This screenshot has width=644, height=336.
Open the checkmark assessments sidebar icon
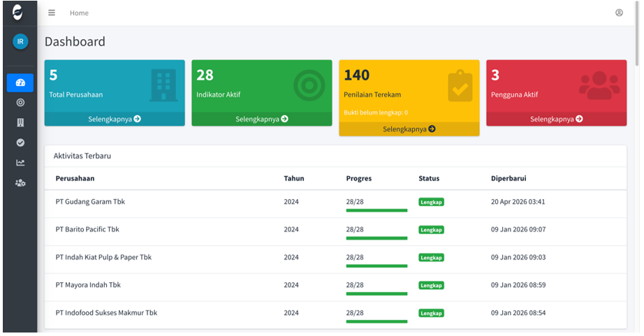click(x=20, y=143)
